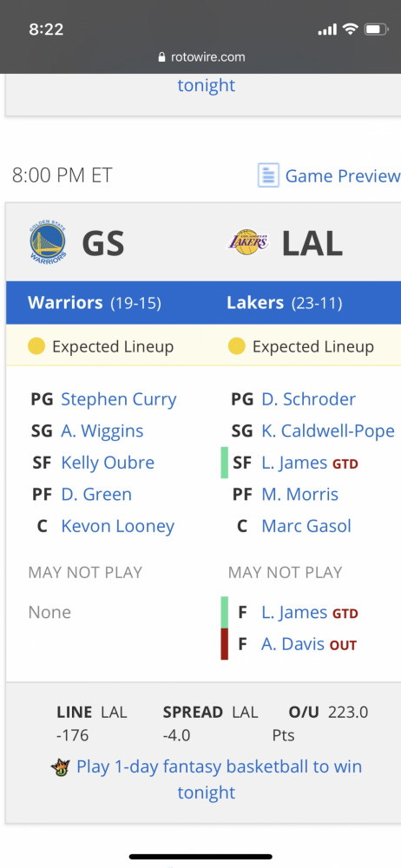
Task: Select A. Wiggins in Warriors lineup
Action: [x=102, y=431]
